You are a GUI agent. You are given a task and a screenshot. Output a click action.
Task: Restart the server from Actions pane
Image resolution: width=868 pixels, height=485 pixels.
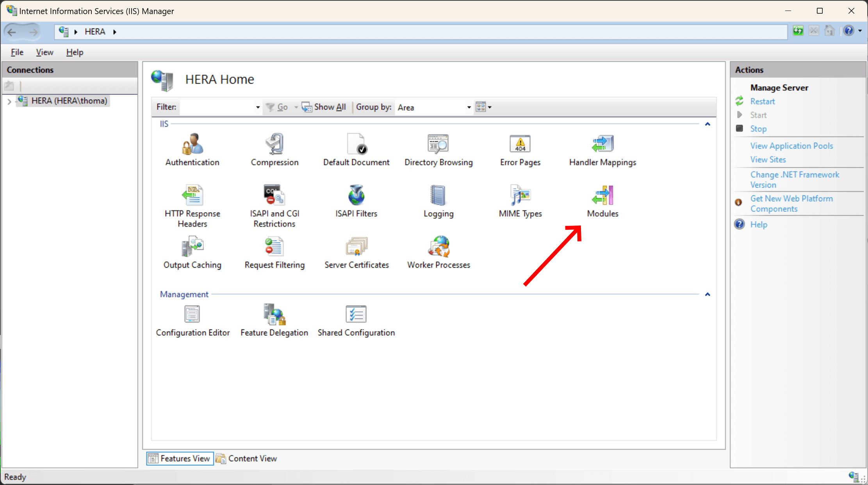click(762, 101)
